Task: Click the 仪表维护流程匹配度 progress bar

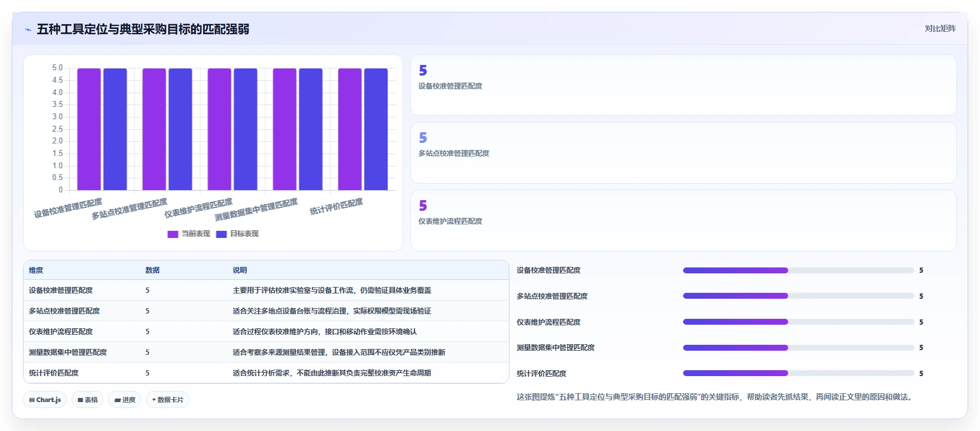Action: 798,322
